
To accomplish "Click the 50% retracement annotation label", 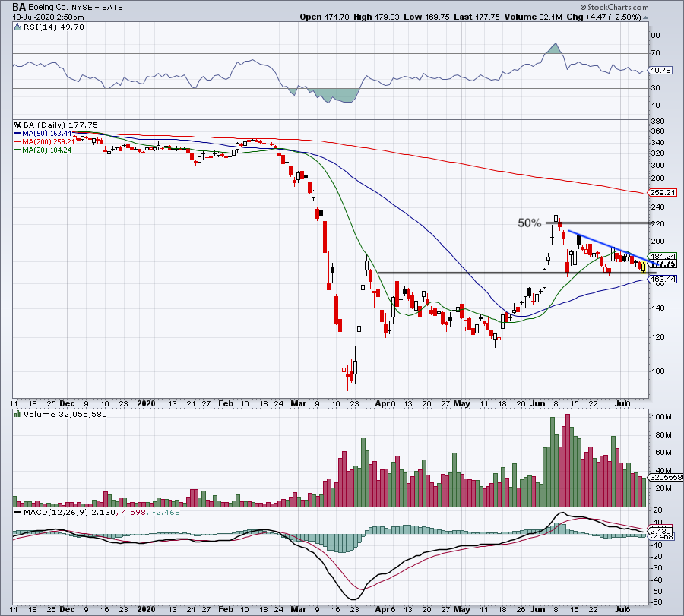I will tap(529, 223).
